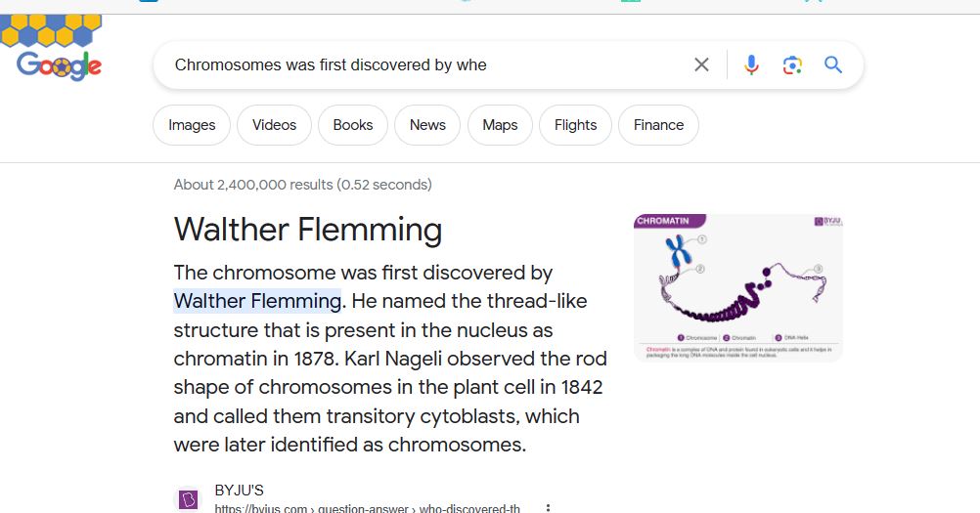Clear the search query with X
This screenshot has width=980, height=513.
(x=701, y=64)
